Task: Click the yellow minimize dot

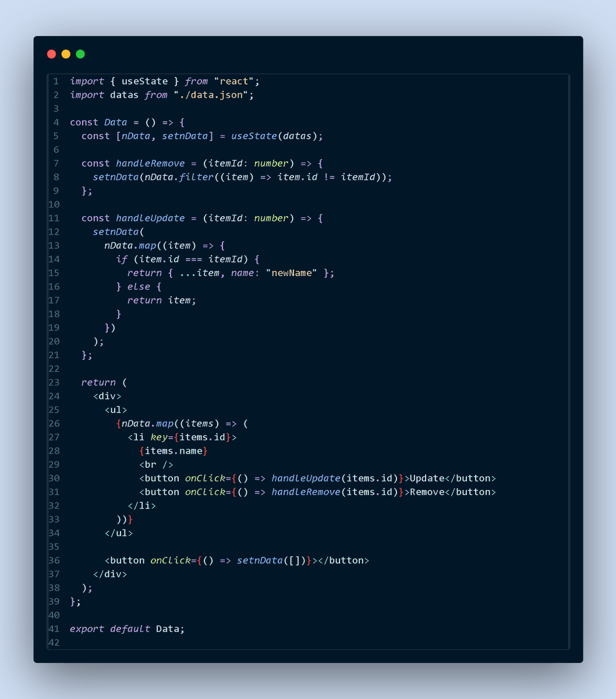Action: pyautogui.click(x=66, y=54)
